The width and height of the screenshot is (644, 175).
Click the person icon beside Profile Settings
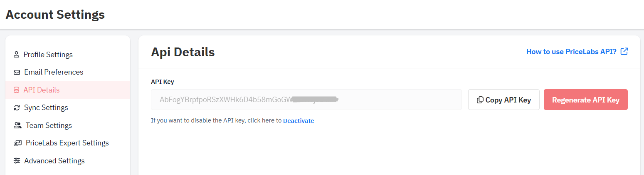pyautogui.click(x=17, y=55)
